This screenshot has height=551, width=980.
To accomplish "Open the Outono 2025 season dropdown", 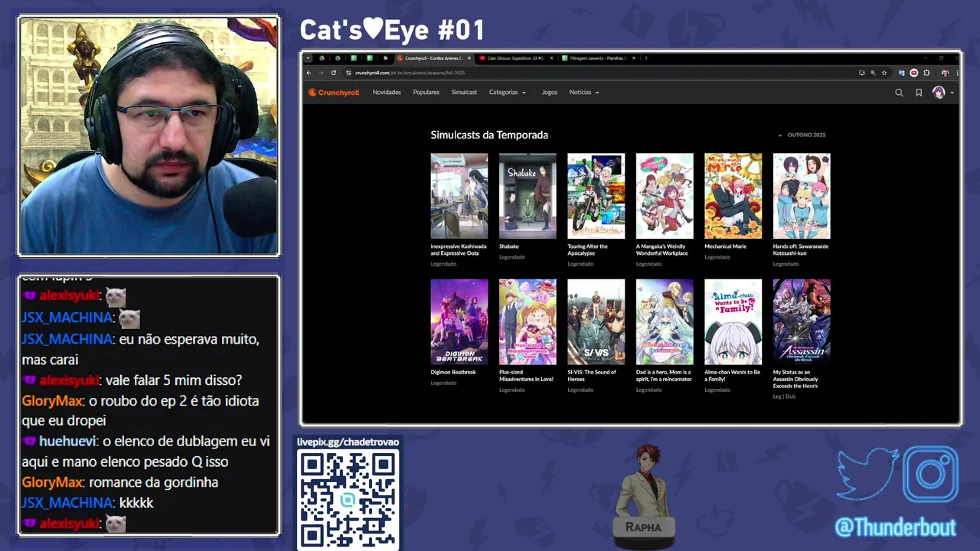I will (x=802, y=135).
